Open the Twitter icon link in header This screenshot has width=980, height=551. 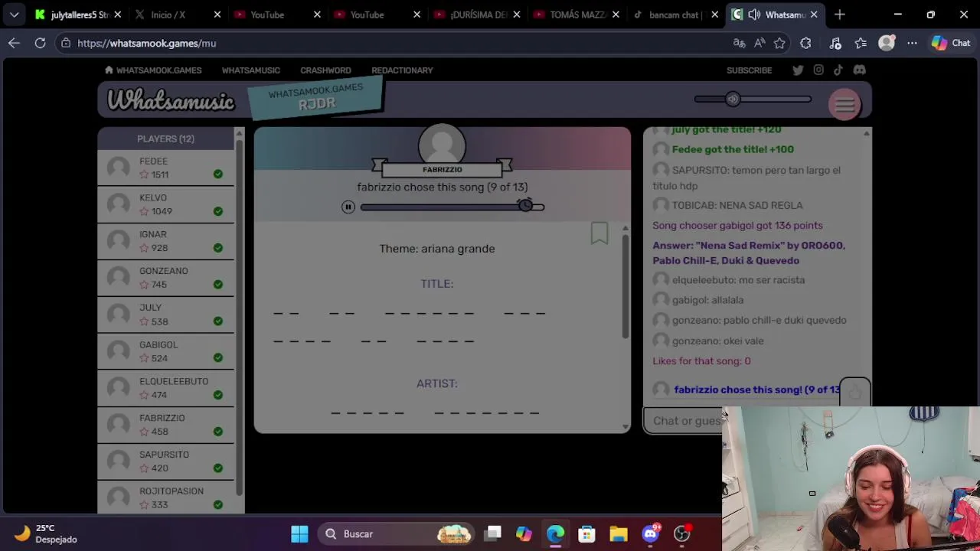(798, 70)
